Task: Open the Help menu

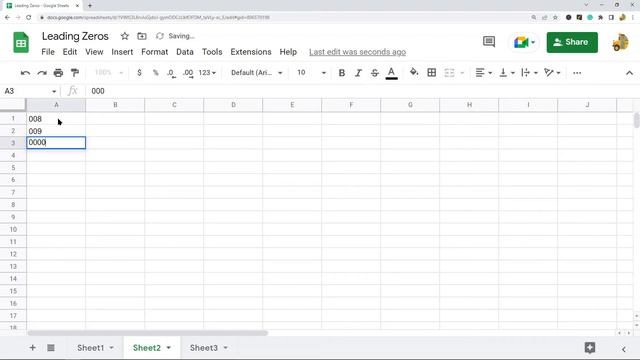Action: pyautogui.click(x=288, y=52)
